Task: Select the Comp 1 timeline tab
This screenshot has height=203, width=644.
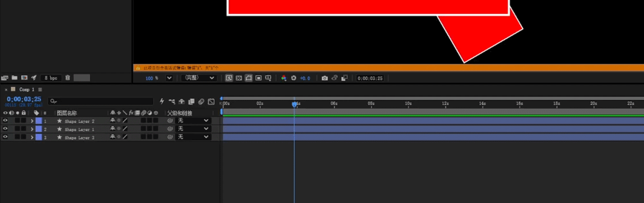Action: (x=27, y=90)
